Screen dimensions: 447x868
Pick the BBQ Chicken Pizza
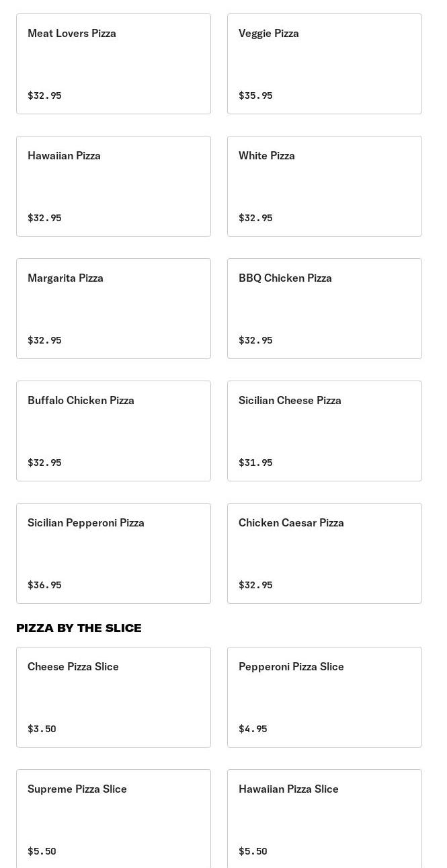(324, 308)
